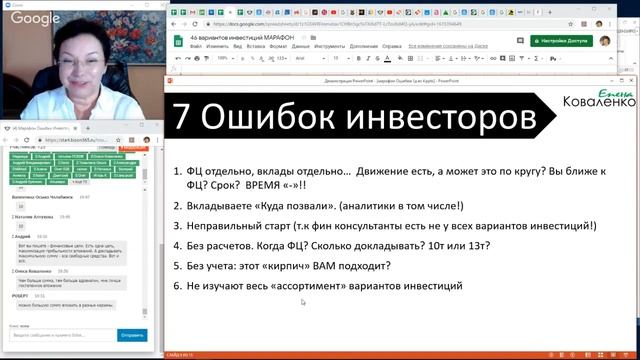Insert link from Sheets toolbar
Screen dimensions: 640x360
click(493, 59)
